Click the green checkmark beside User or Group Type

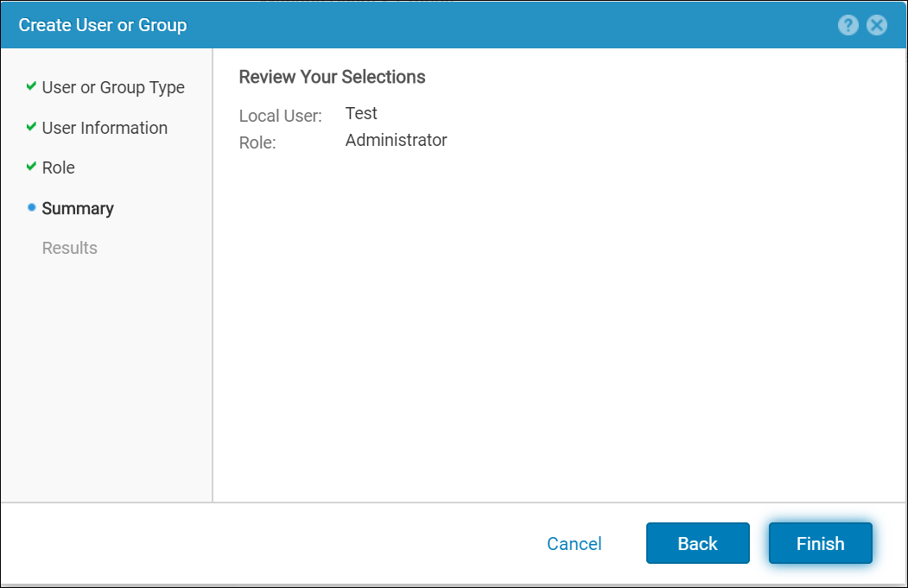click(31, 86)
